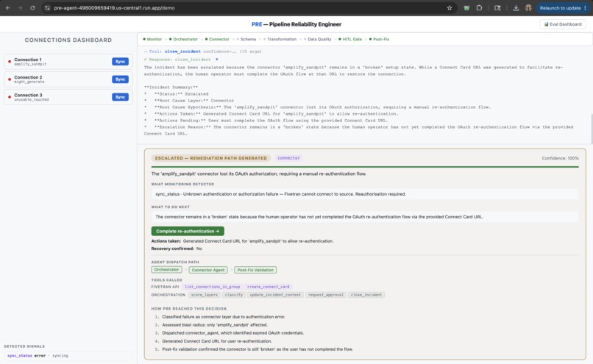Click the Connector Agent dispatch chip

tap(208, 270)
